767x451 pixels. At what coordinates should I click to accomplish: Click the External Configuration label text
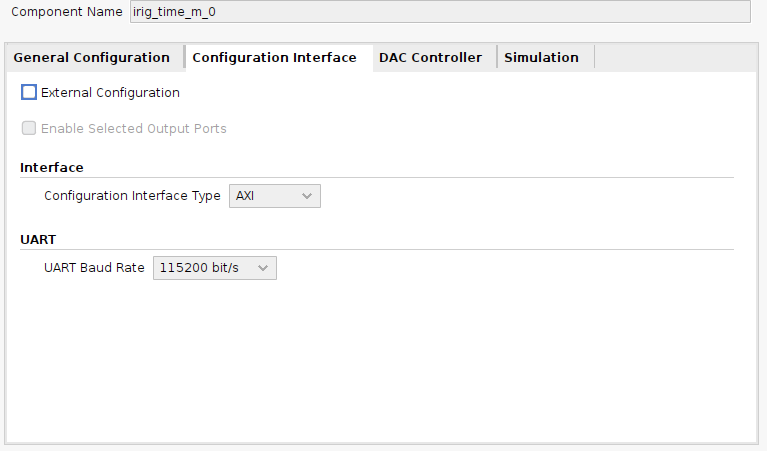click(111, 92)
